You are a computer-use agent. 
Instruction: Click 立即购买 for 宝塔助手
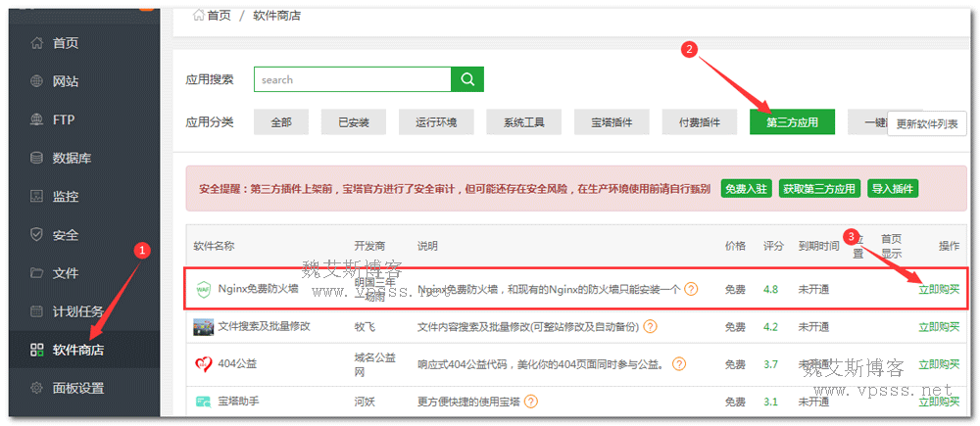[939, 401]
